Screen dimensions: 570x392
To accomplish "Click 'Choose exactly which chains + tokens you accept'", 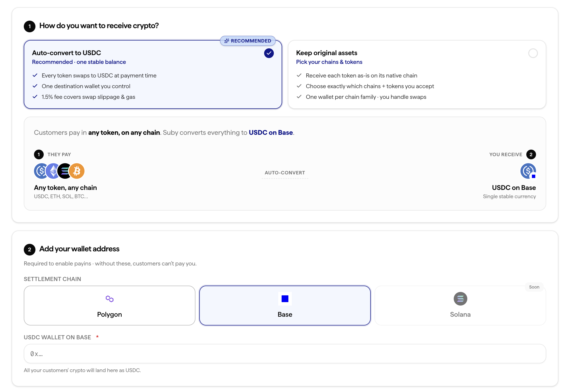I will [x=370, y=86].
